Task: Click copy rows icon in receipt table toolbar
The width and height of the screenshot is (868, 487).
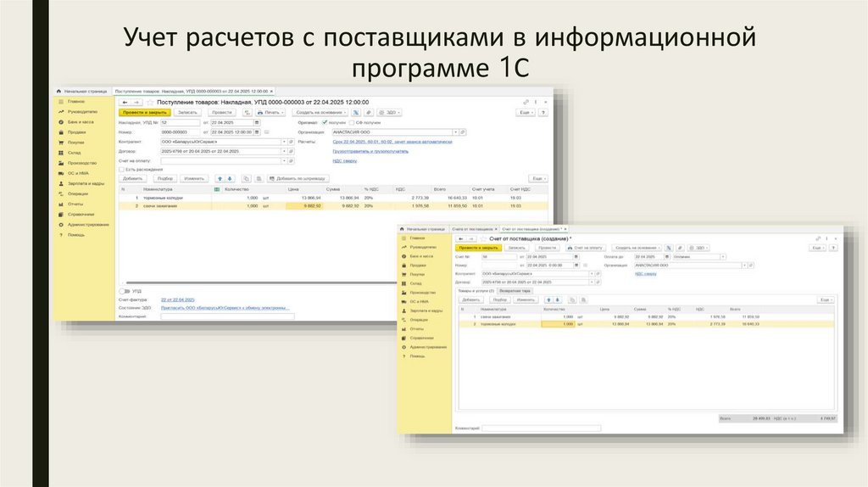Action: click(247, 179)
